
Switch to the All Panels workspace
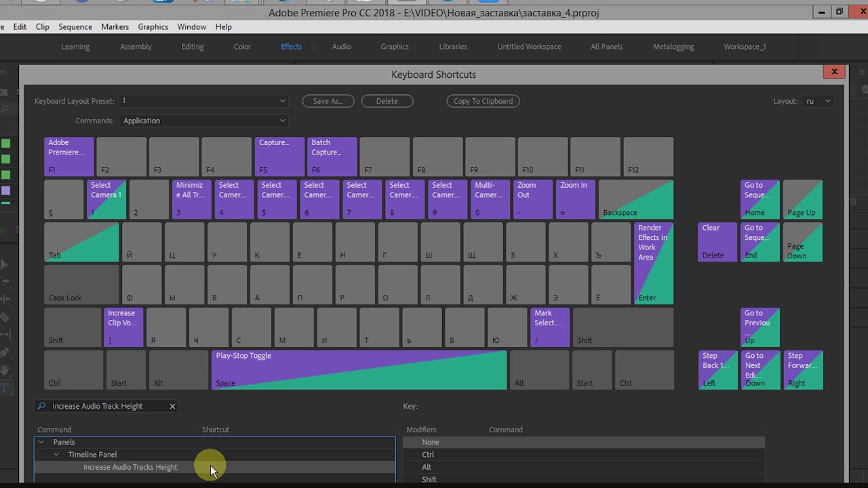pyautogui.click(x=606, y=47)
